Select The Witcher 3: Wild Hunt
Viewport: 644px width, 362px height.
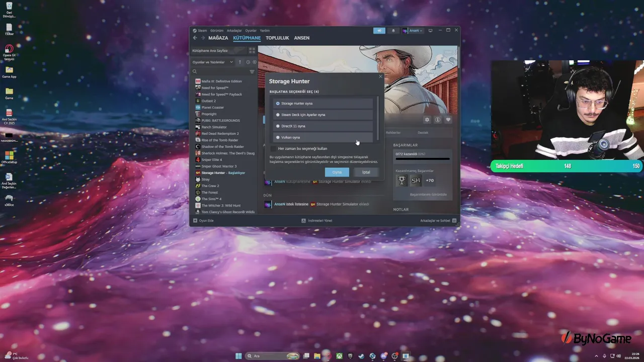(221, 205)
